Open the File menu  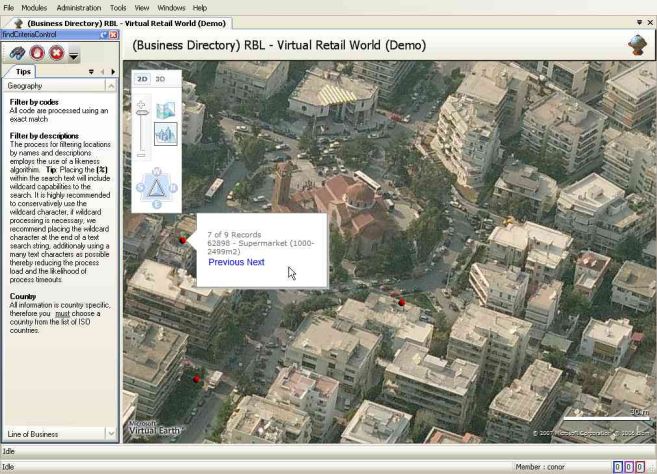8,8
